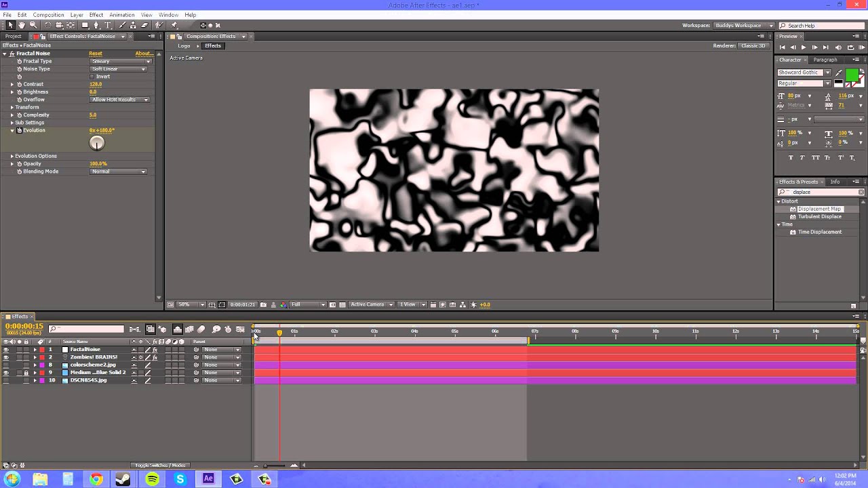
Task: Toggle hide shy layers in timeline
Action: click(x=178, y=329)
